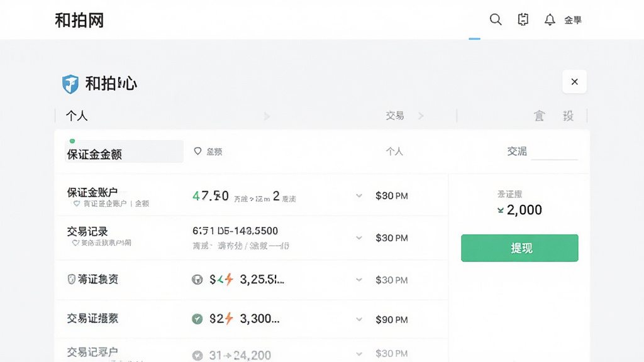
Task: Click the globe icon in the third row
Action: click(197, 280)
